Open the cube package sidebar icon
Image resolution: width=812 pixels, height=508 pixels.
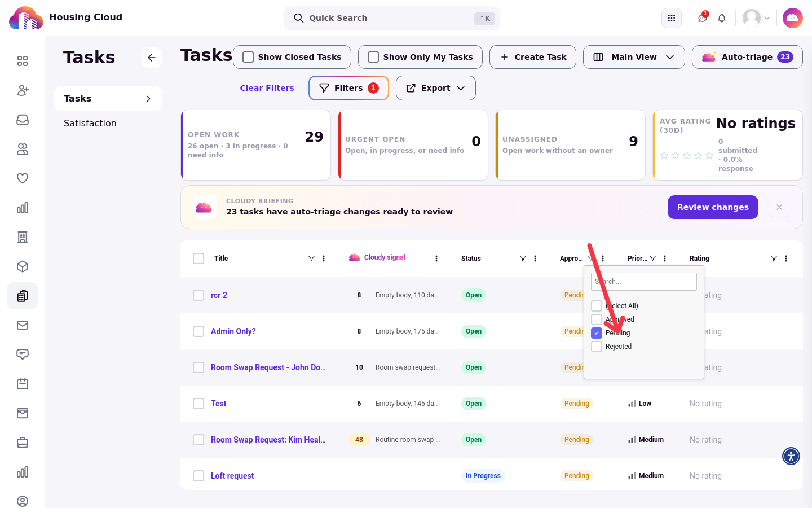23,266
